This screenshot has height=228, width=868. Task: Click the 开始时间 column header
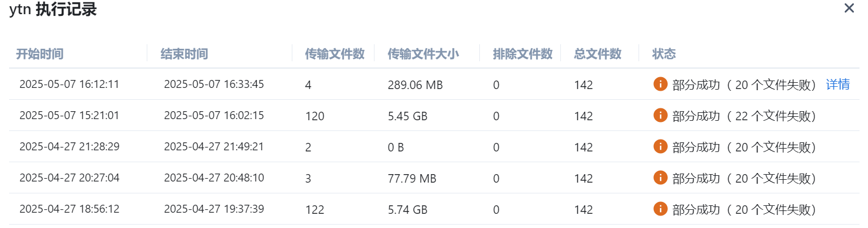(x=40, y=54)
